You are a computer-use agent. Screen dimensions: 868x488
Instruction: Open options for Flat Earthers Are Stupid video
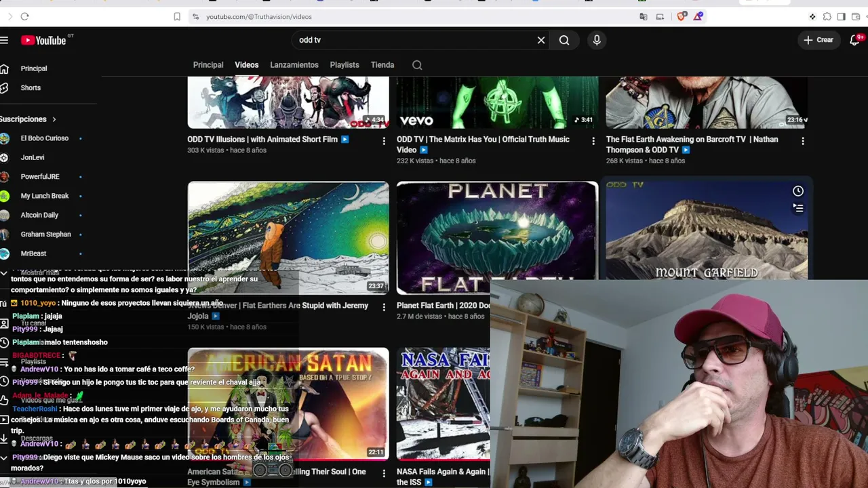click(x=384, y=307)
